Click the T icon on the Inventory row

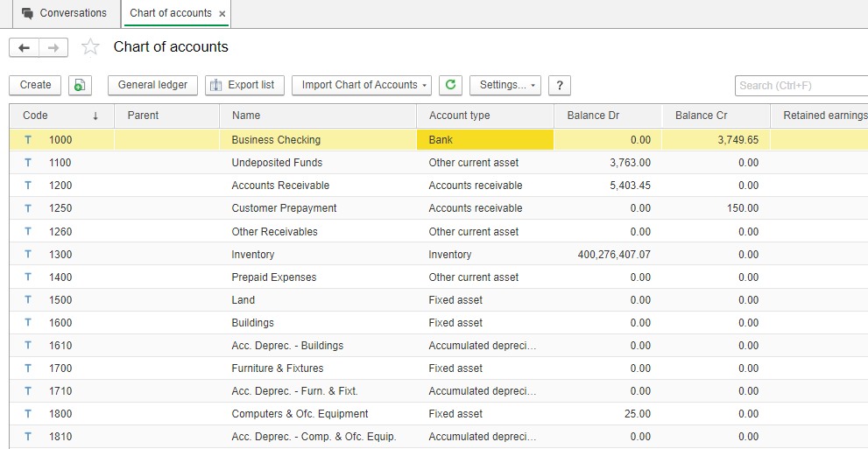(28, 255)
